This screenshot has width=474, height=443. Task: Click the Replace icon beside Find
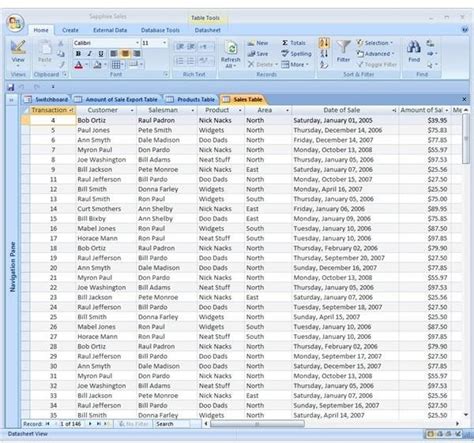click(x=430, y=43)
